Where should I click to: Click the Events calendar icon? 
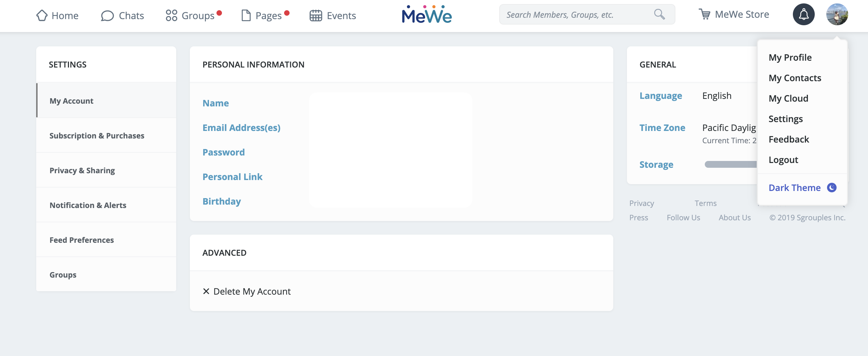[x=316, y=16]
